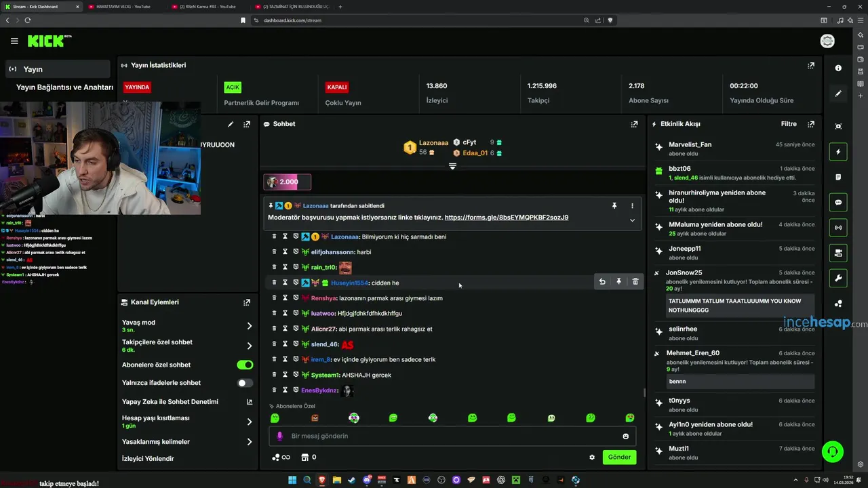Open the hamburger menu beside Kick logo
The width and height of the screenshot is (868, 488).
coord(14,41)
